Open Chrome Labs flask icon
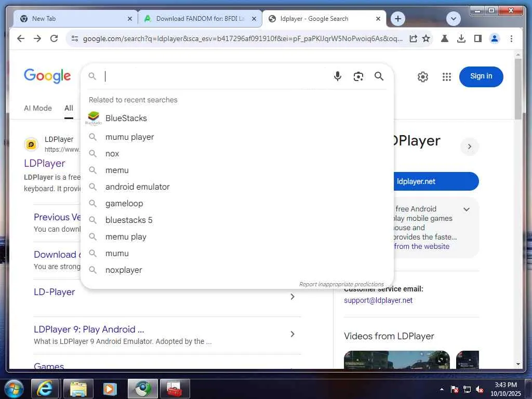This screenshot has width=532, height=399. 445,38
